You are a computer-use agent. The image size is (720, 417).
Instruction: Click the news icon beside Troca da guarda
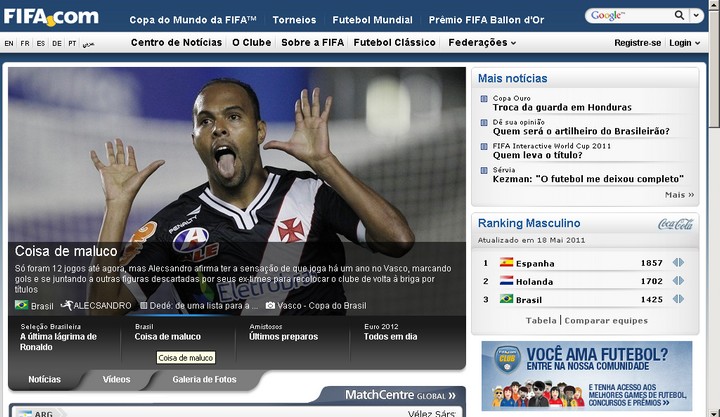(484, 99)
